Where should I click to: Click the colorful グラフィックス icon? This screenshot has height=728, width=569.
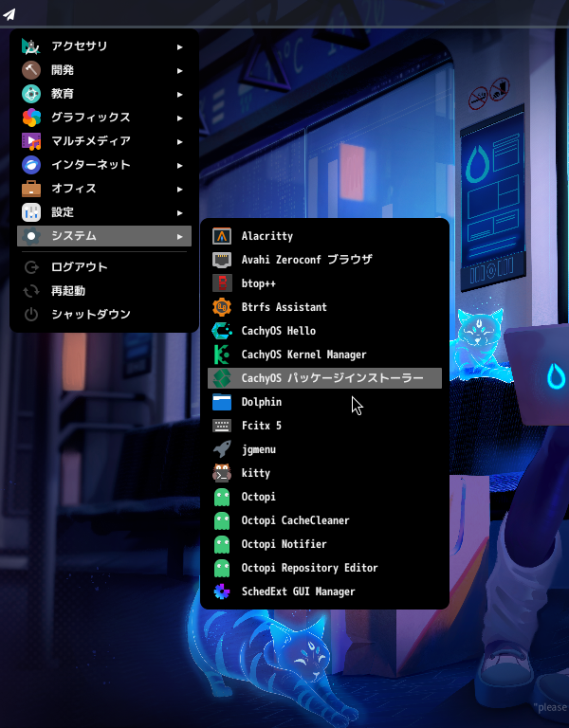point(31,118)
